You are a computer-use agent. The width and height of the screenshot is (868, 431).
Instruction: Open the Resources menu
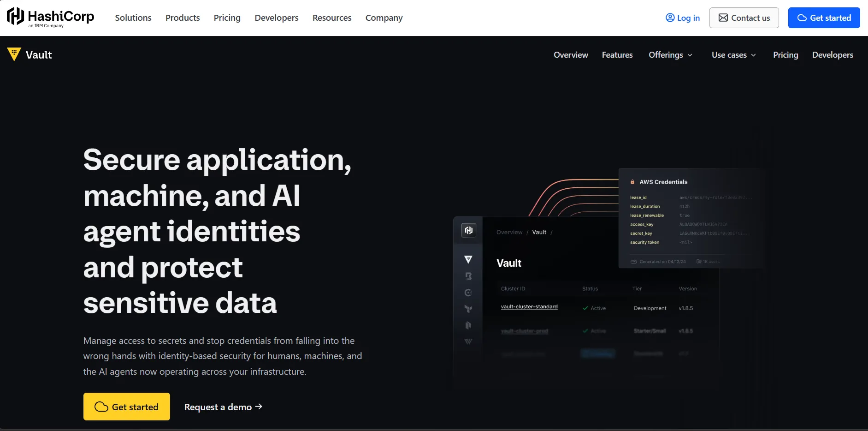332,18
